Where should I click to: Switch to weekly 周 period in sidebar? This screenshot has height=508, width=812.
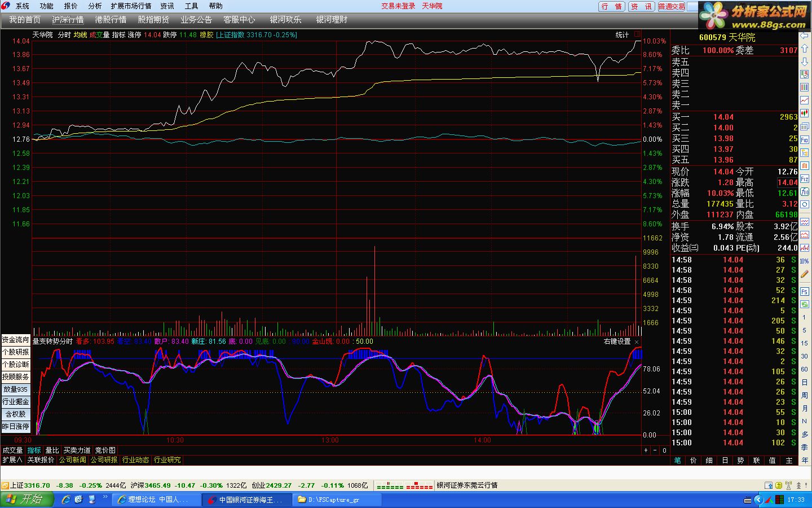805,395
